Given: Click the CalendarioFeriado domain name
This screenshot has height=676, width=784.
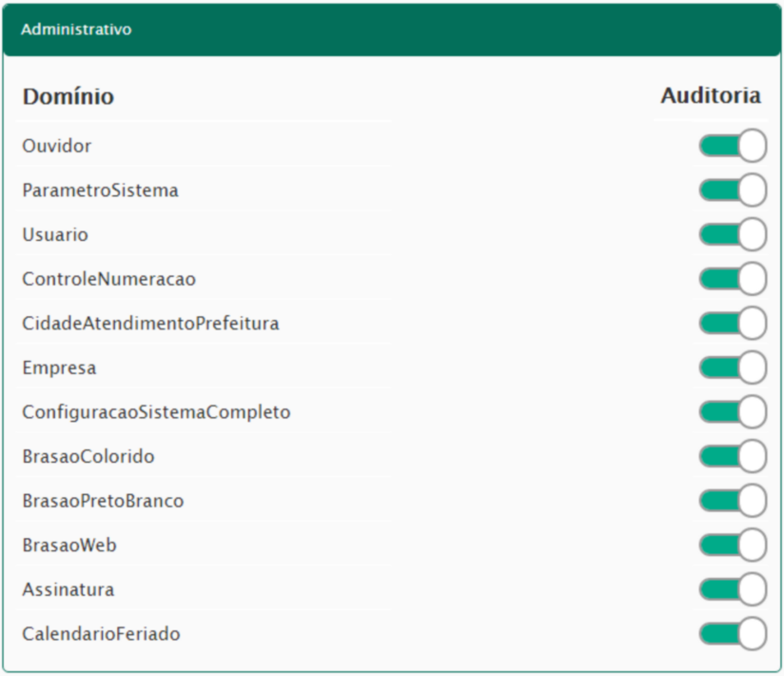Looking at the screenshot, I should (x=101, y=633).
